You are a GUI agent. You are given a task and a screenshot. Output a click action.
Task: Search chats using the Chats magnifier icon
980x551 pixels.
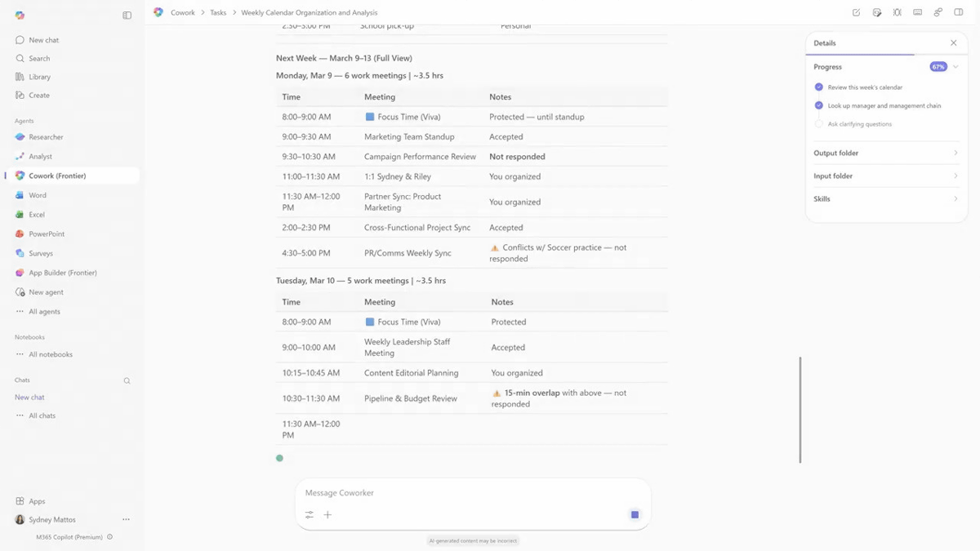tap(127, 380)
